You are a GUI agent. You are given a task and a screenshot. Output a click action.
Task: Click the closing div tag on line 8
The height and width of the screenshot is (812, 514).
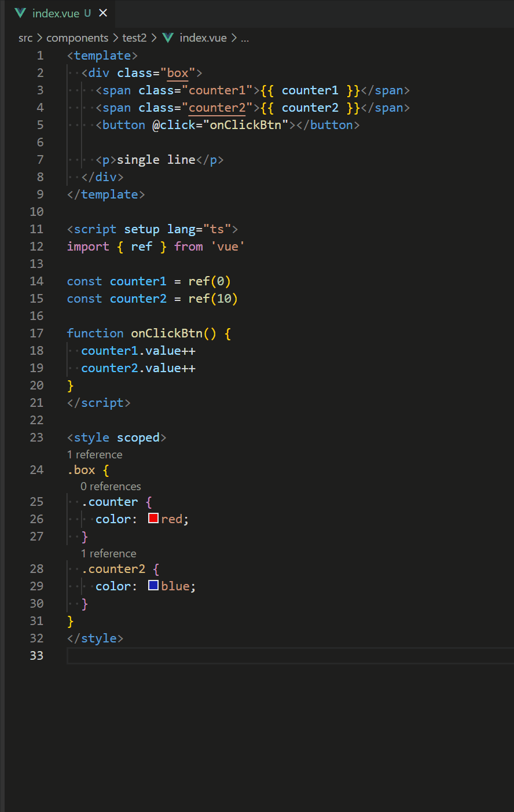(x=102, y=177)
